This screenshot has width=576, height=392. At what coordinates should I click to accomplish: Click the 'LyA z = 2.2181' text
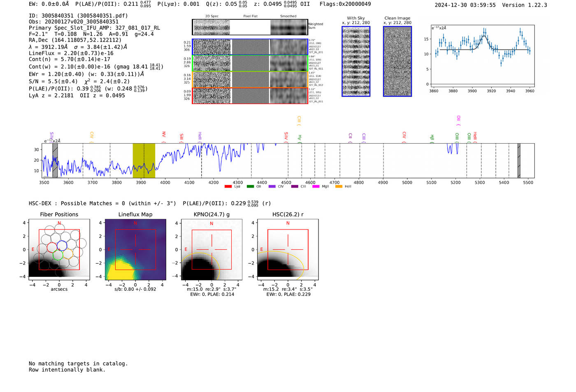pyautogui.click(x=51, y=95)
